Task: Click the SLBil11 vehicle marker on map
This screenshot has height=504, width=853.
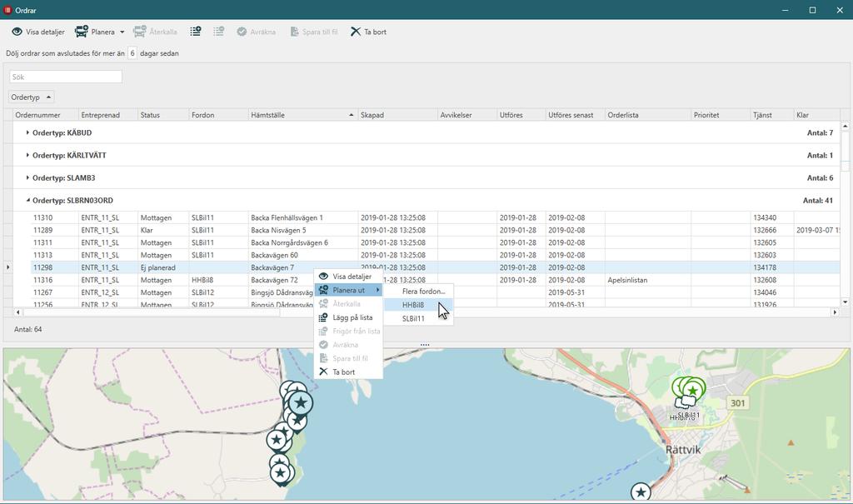Action: pyautogui.click(x=689, y=403)
